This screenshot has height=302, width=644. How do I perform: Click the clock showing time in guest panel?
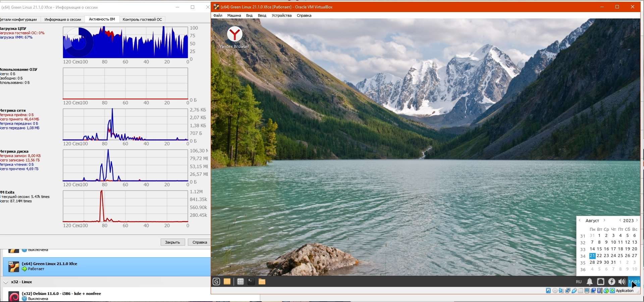(634, 282)
